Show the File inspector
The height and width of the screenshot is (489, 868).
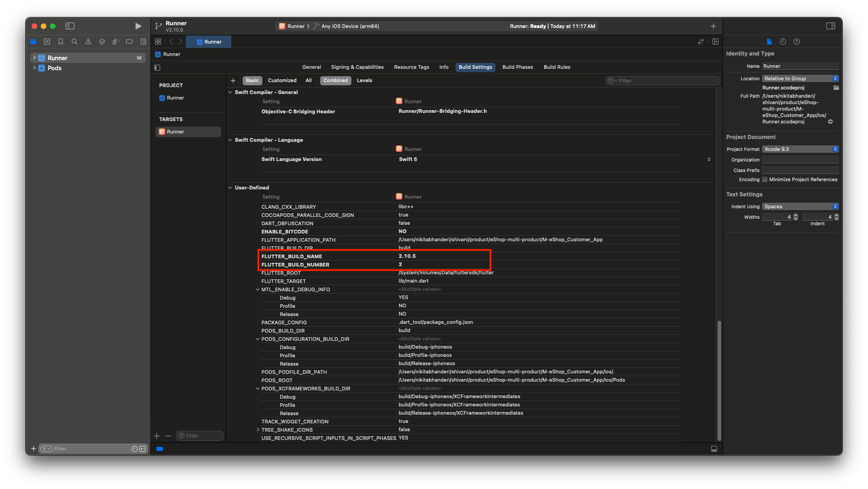coord(769,42)
